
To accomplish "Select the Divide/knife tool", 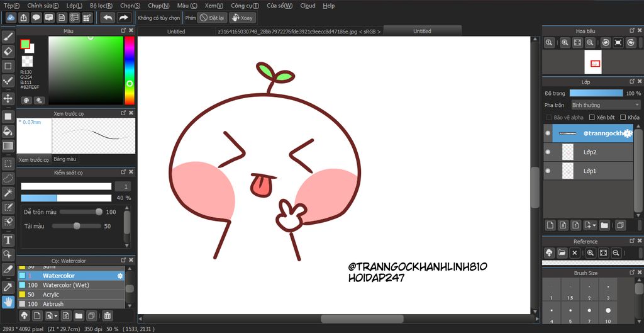I will pyautogui.click(x=8, y=269).
